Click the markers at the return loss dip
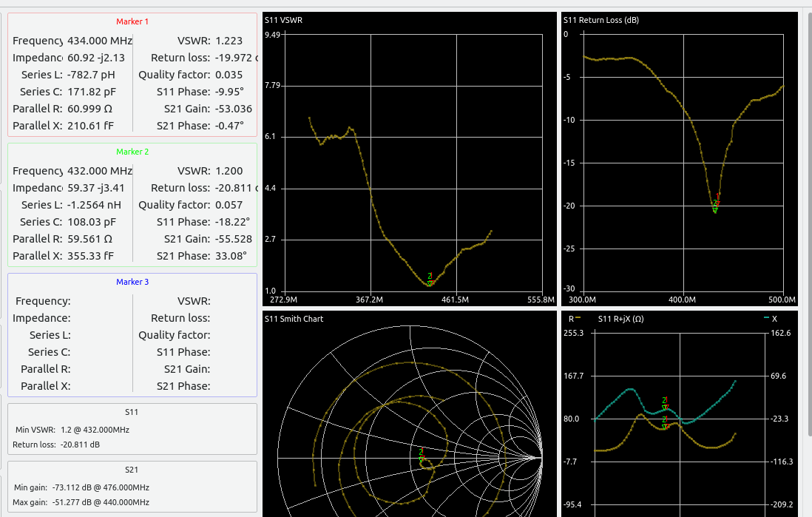Screen dimensions: 812x517 [x=716, y=203]
